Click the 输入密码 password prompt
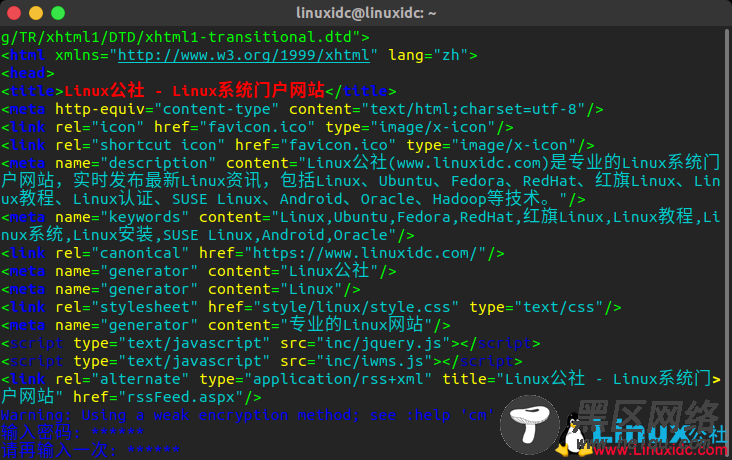The width and height of the screenshot is (732, 460). pyautogui.click(x=72, y=433)
